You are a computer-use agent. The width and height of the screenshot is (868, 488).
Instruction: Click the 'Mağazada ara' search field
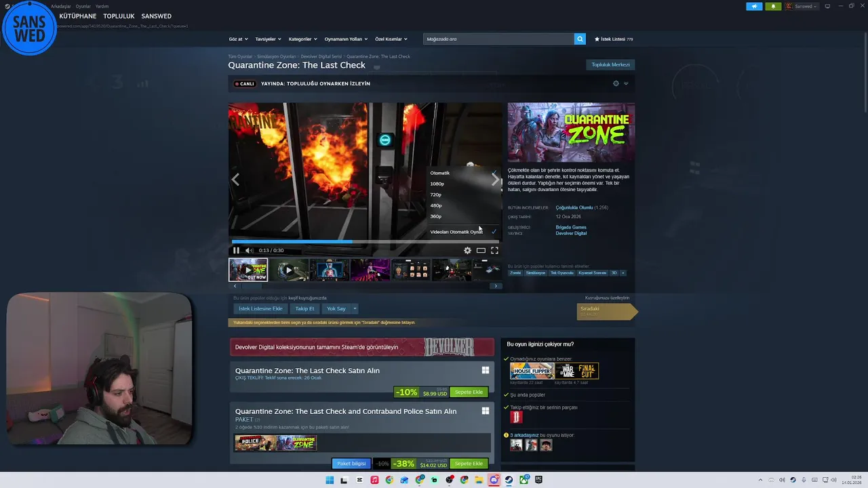tap(498, 39)
